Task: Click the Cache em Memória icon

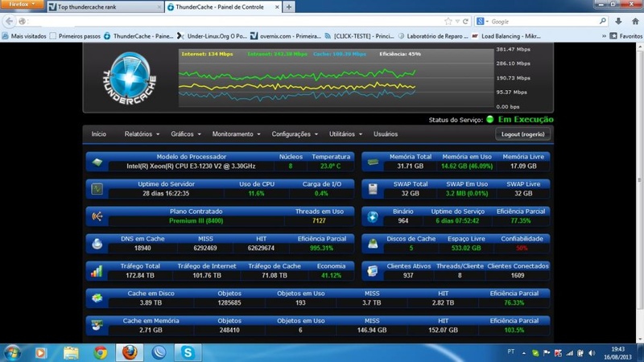Action: (97, 326)
